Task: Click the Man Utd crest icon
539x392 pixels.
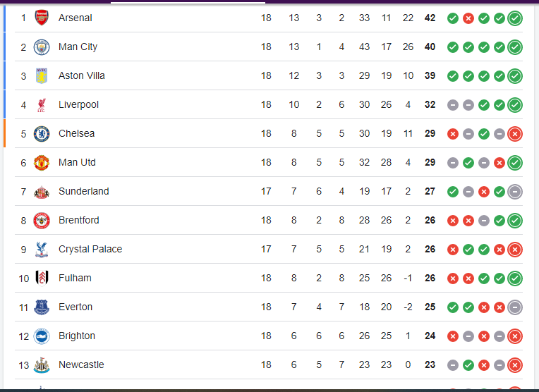Action: coord(42,162)
